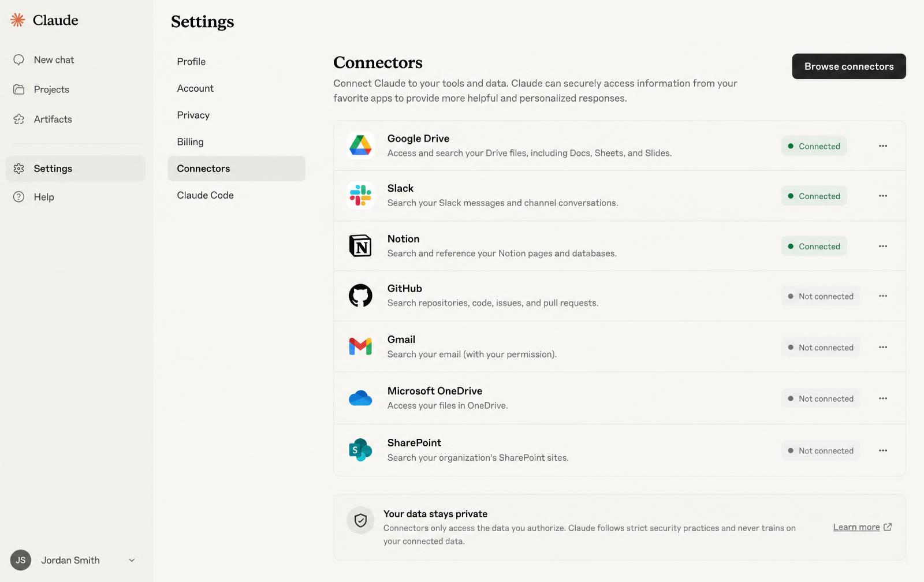This screenshot has height=582, width=924.
Task: Click the Not connected badge on Gmail
Action: (x=821, y=347)
